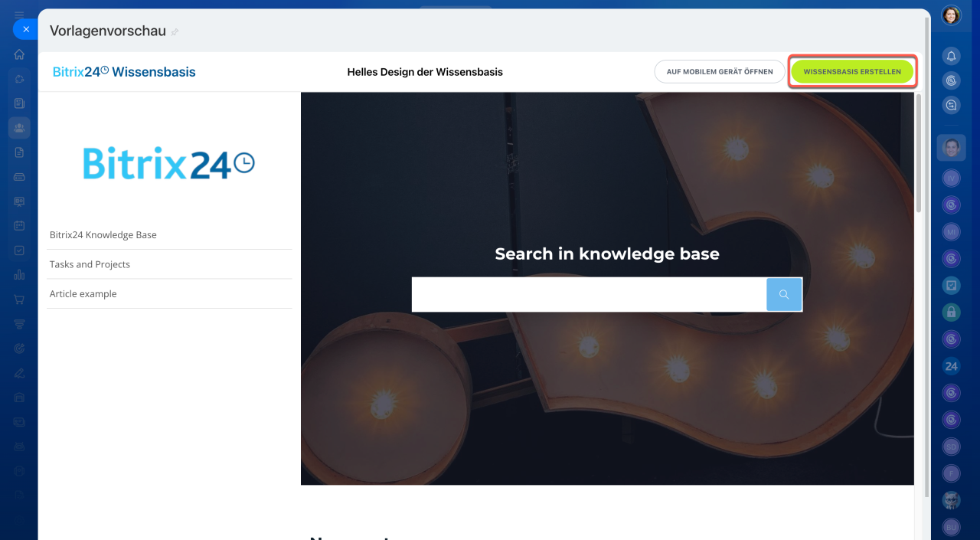
Task: Click the Vorlagenvorschau panel title
Action: point(108,31)
